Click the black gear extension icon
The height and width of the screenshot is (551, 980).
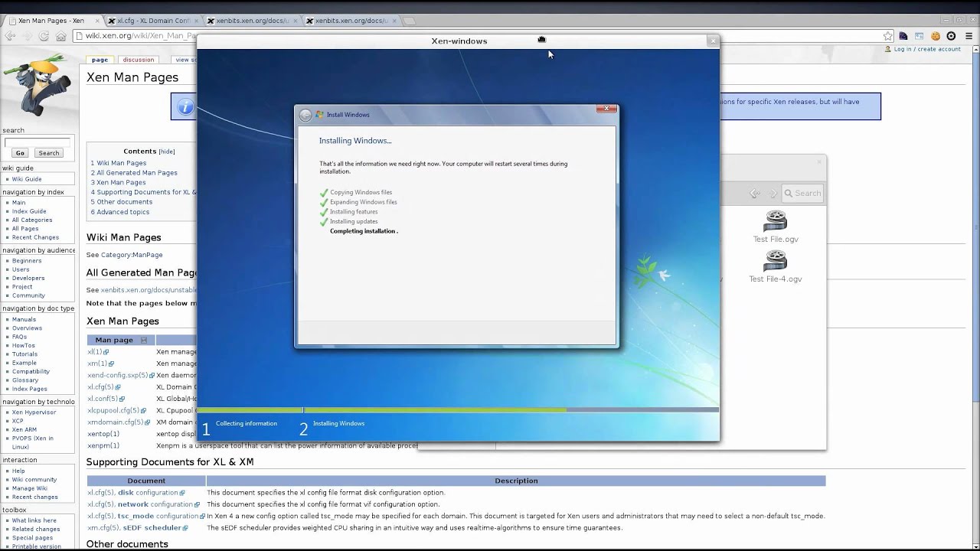pyautogui.click(x=952, y=36)
